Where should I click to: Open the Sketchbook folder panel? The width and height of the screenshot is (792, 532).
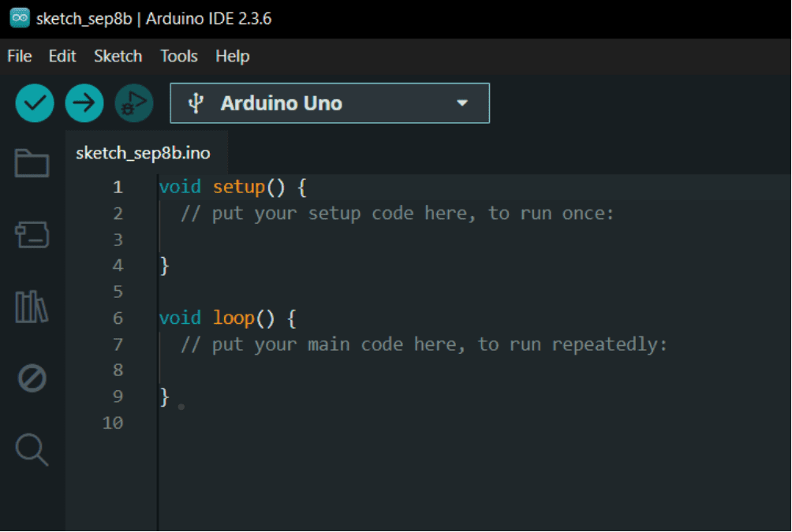coord(32,163)
